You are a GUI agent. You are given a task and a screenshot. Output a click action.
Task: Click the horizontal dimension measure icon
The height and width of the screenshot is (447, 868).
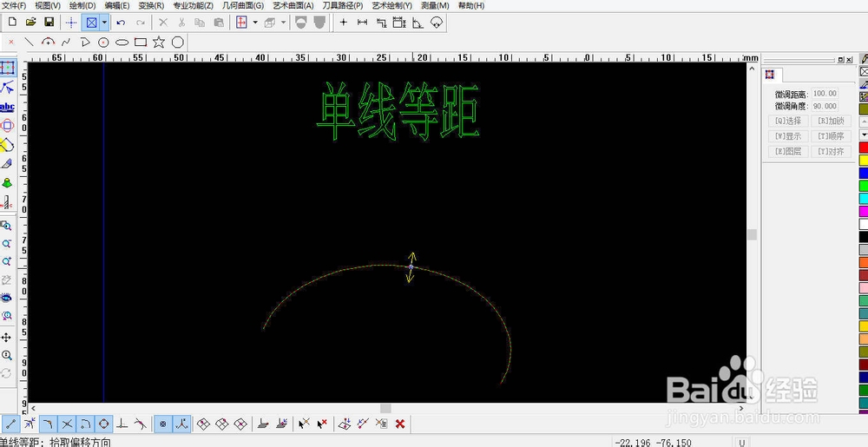(x=363, y=23)
